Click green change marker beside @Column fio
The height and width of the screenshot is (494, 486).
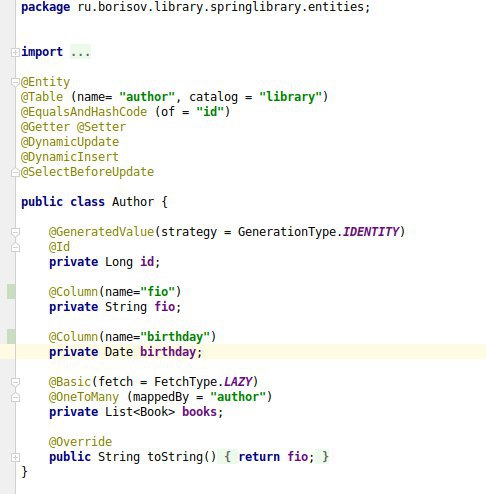tap(11, 292)
